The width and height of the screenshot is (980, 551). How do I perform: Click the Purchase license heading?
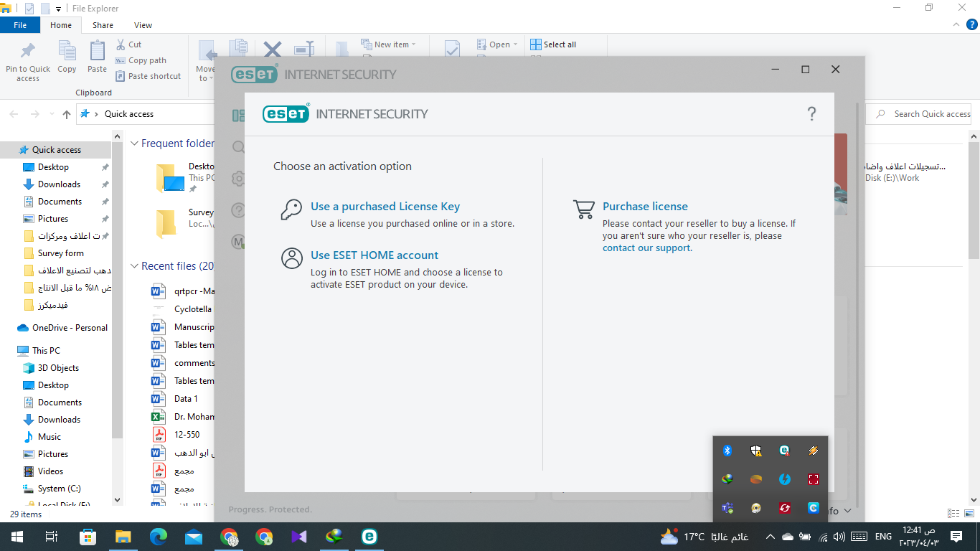[x=645, y=207]
